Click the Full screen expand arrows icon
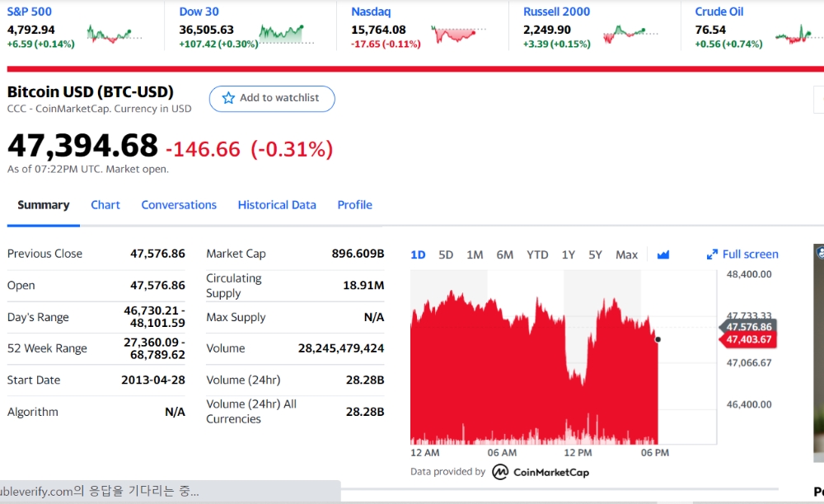This screenshot has height=504, width=824. 712,254
